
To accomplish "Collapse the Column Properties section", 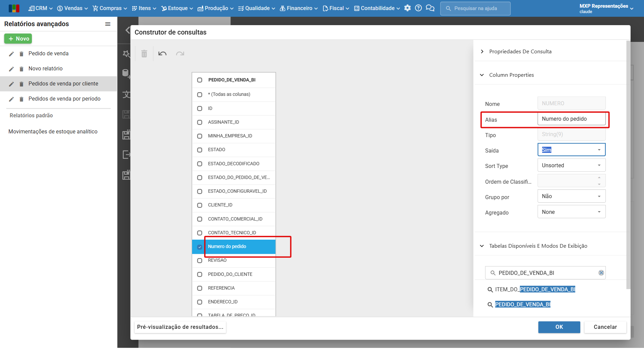I will (482, 75).
